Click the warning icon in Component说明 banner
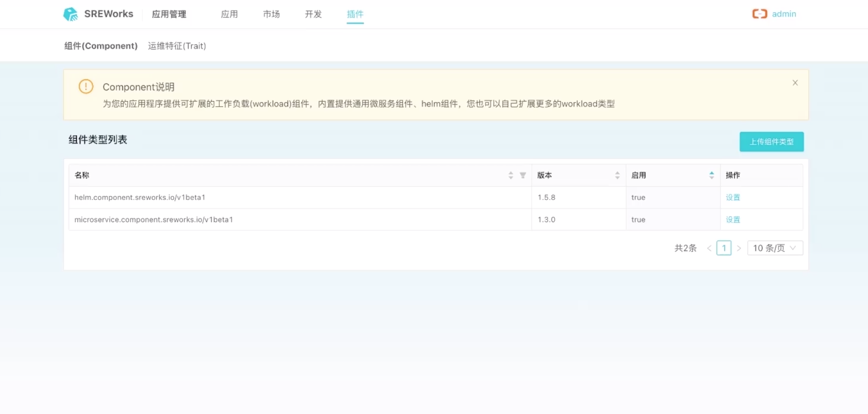The height and width of the screenshot is (414, 868). pyautogui.click(x=86, y=86)
